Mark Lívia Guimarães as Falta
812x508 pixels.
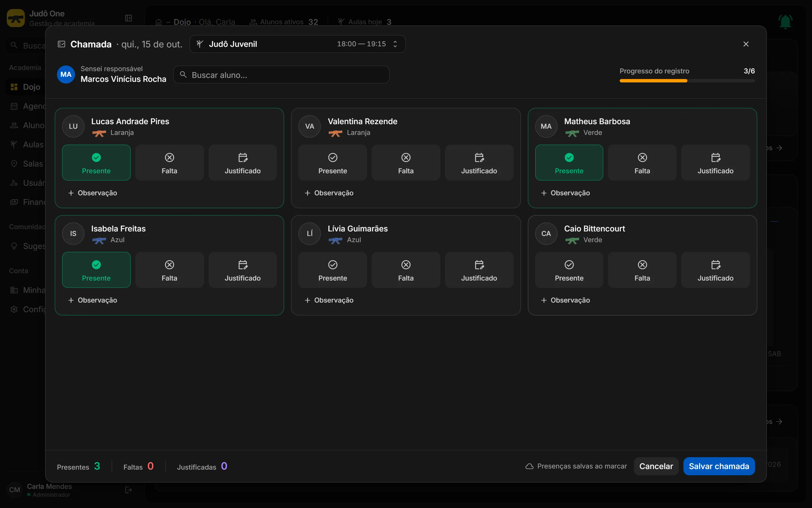click(x=406, y=270)
